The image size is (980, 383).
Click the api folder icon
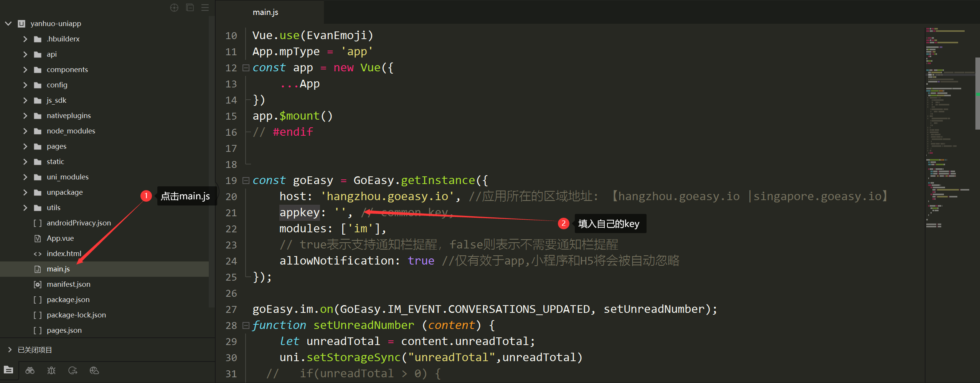point(38,54)
